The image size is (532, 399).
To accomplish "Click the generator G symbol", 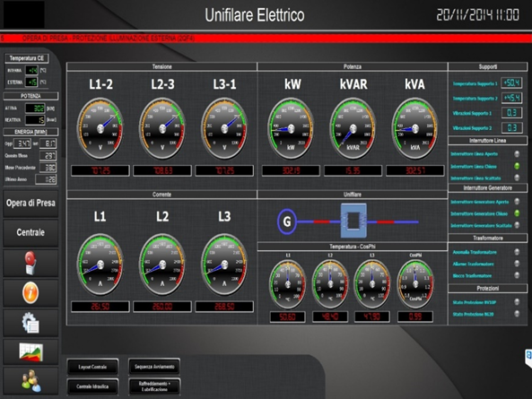I will click(x=287, y=221).
